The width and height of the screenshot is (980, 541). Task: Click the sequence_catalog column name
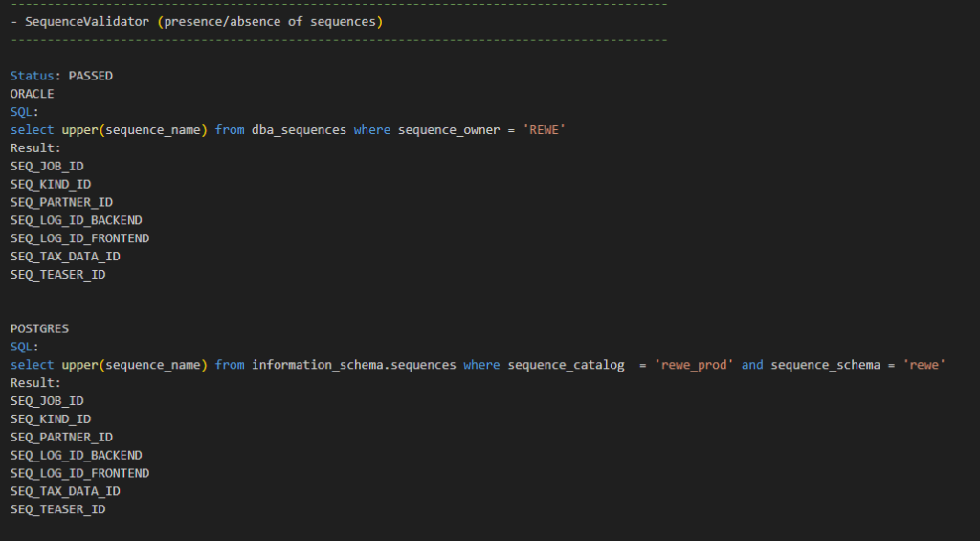click(x=566, y=365)
